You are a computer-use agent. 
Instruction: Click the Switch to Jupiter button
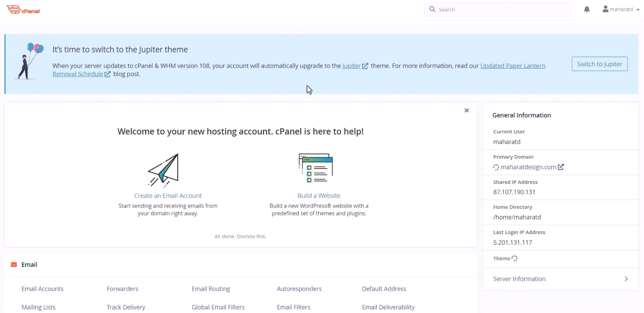(599, 64)
